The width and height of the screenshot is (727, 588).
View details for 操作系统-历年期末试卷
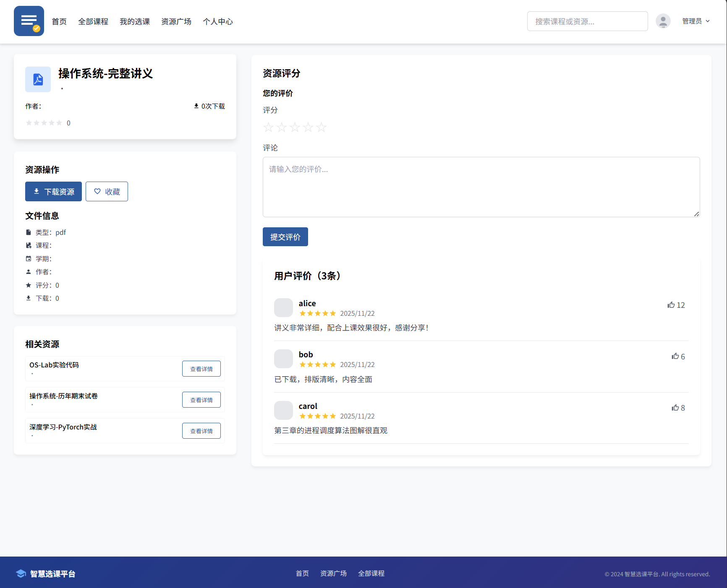click(x=201, y=400)
